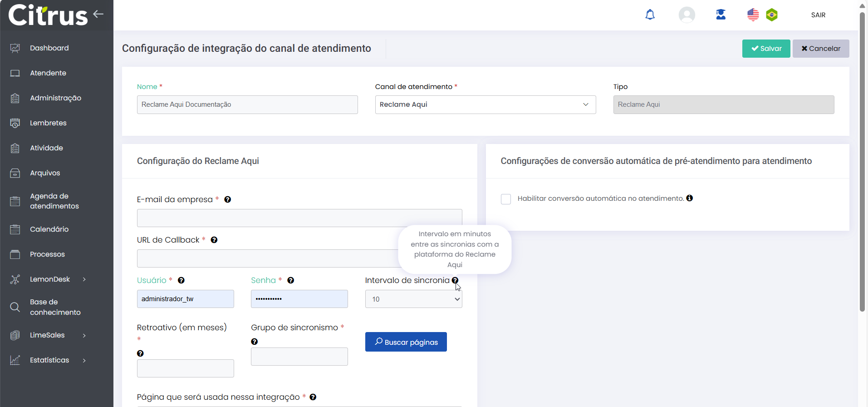The width and height of the screenshot is (868, 407).
Task: Open the user profile avatar
Action: [687, 15]
